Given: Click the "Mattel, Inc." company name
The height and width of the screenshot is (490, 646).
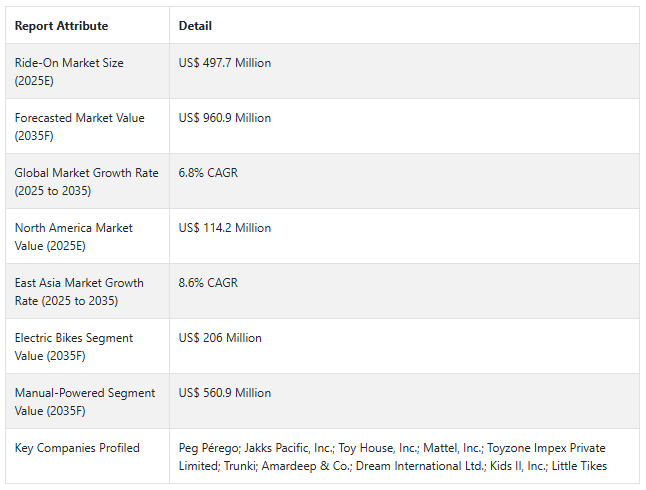Looking at the screenshot, I should pyautogui.click(x=450, y=448).
